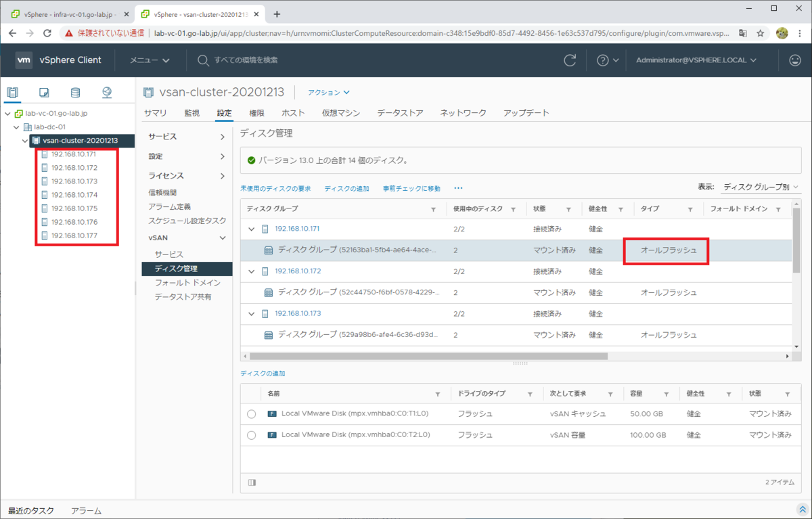Open the more actions ellipsis
The image size is (812, 519).
(x=458, y=188)
